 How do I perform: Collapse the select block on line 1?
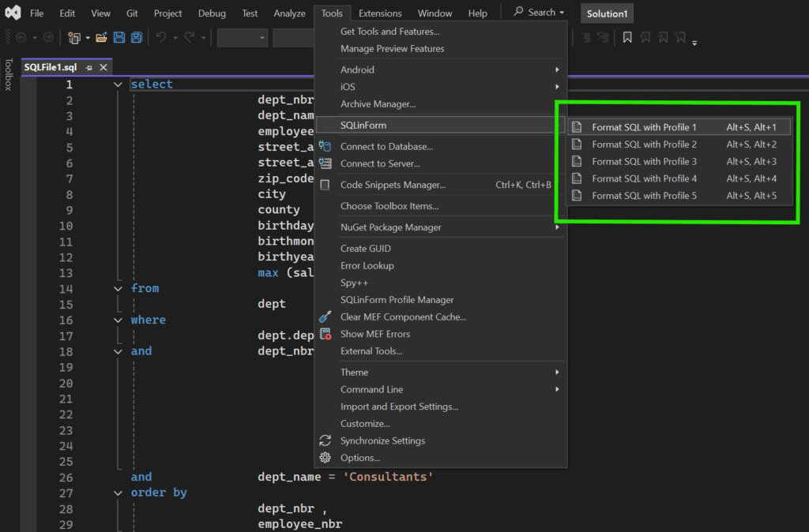(118, 84)
